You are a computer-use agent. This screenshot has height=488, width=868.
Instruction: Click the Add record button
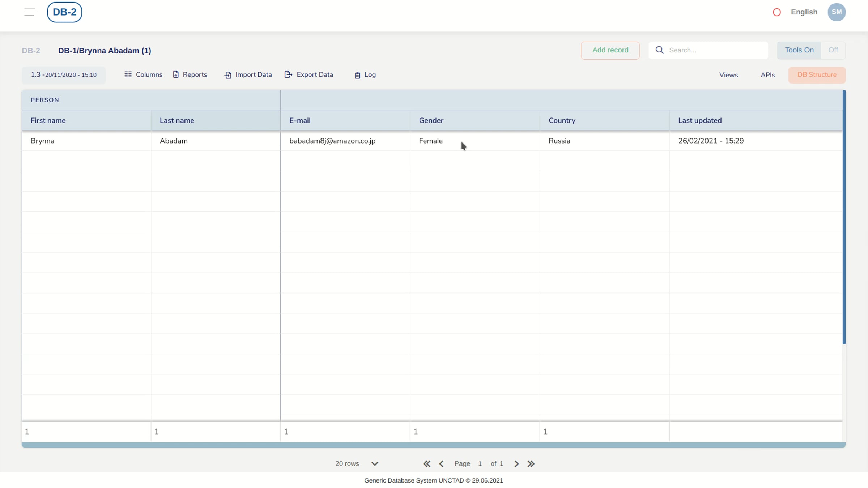tap(610, 50)
